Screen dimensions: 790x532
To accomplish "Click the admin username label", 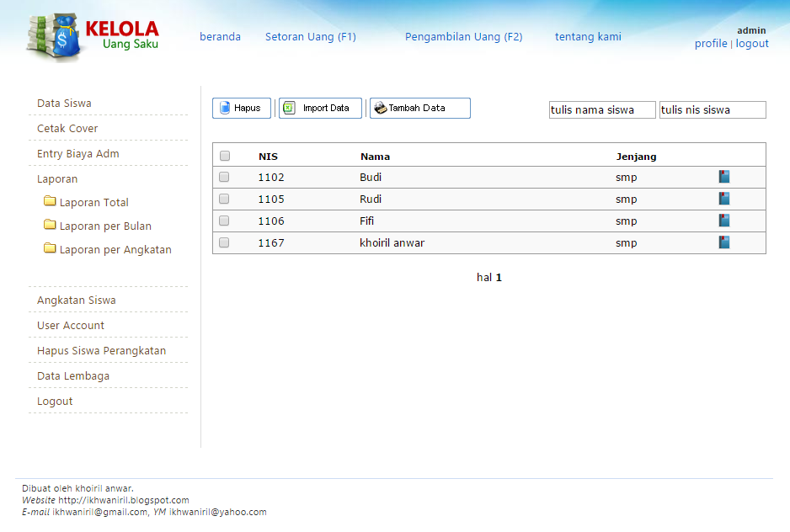I will click(x=751, y=31).
